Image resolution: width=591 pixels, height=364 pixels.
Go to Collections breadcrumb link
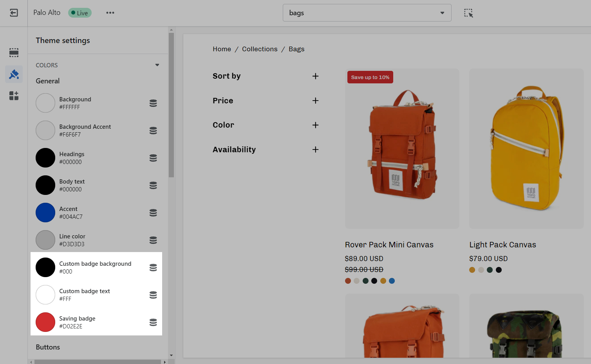click(259, 49)
